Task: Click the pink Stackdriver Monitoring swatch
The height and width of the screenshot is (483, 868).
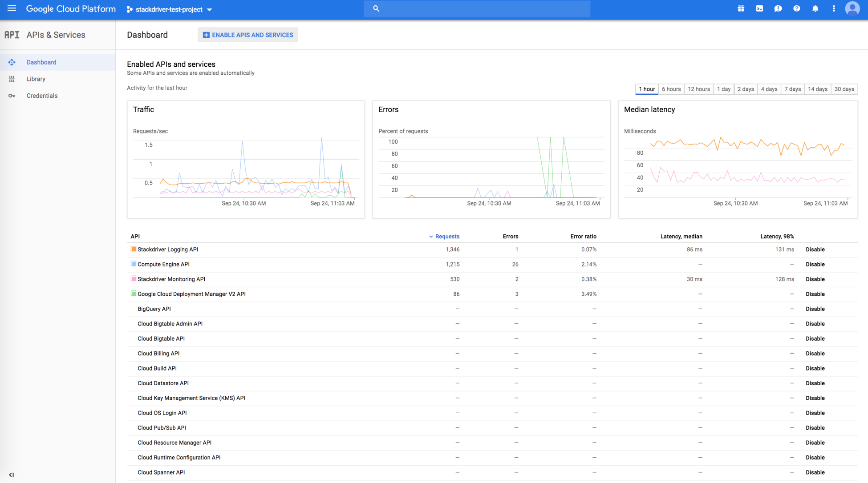Action: pos(133,279)
